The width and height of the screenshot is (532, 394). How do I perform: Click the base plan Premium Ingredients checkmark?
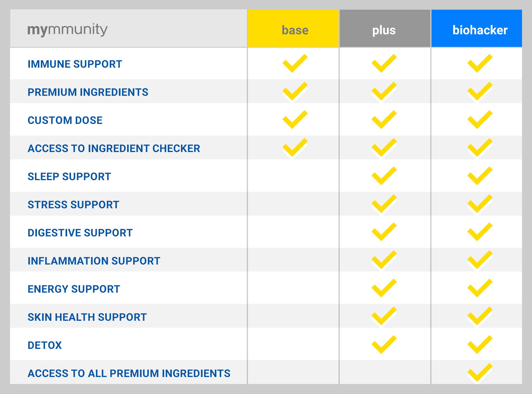(295, 91)
